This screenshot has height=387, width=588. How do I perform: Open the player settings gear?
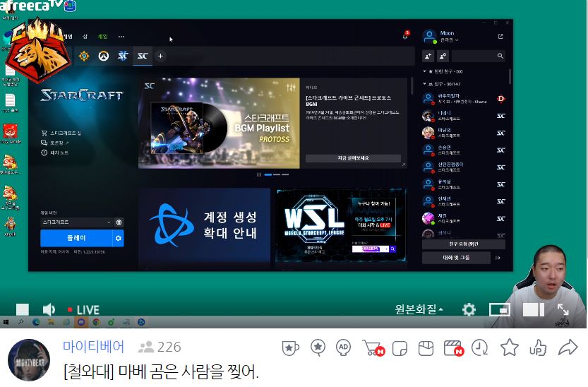pos(469,310)
